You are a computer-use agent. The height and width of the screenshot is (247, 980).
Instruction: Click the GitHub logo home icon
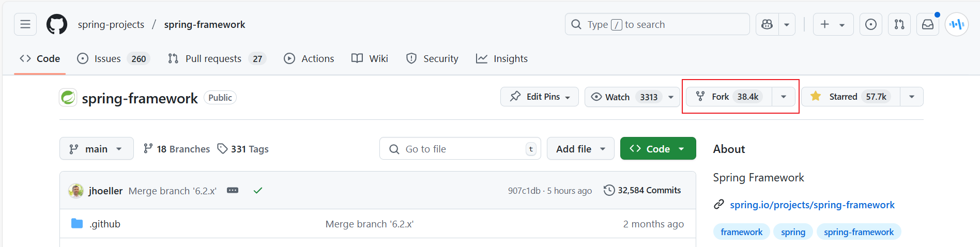(57, 24)
